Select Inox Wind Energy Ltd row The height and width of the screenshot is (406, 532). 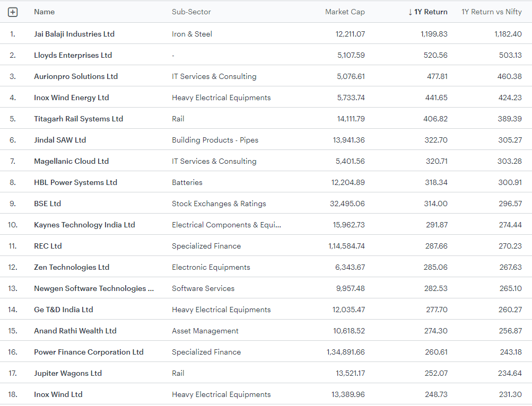266,98
